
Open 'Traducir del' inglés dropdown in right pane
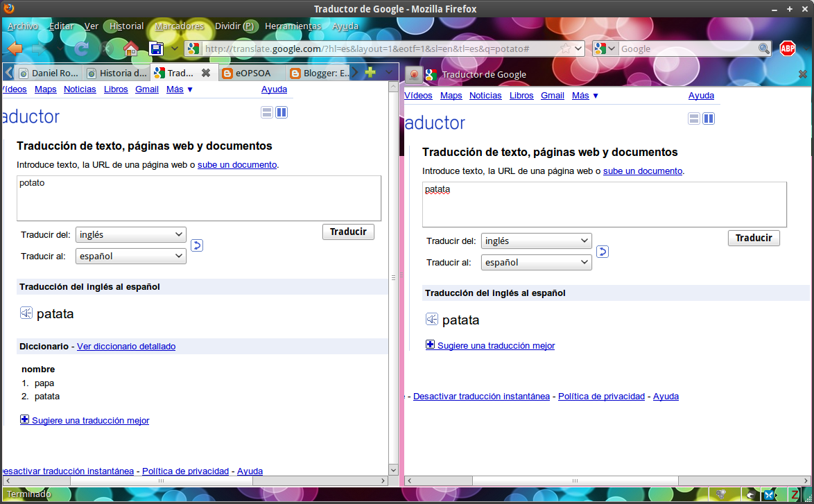point(536,241)
